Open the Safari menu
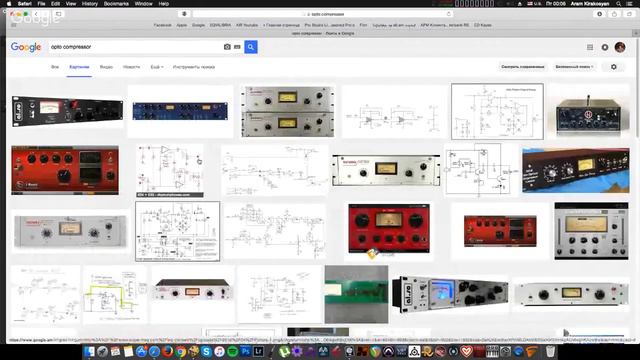Screen dimensions: 640x360 [25, 4]
